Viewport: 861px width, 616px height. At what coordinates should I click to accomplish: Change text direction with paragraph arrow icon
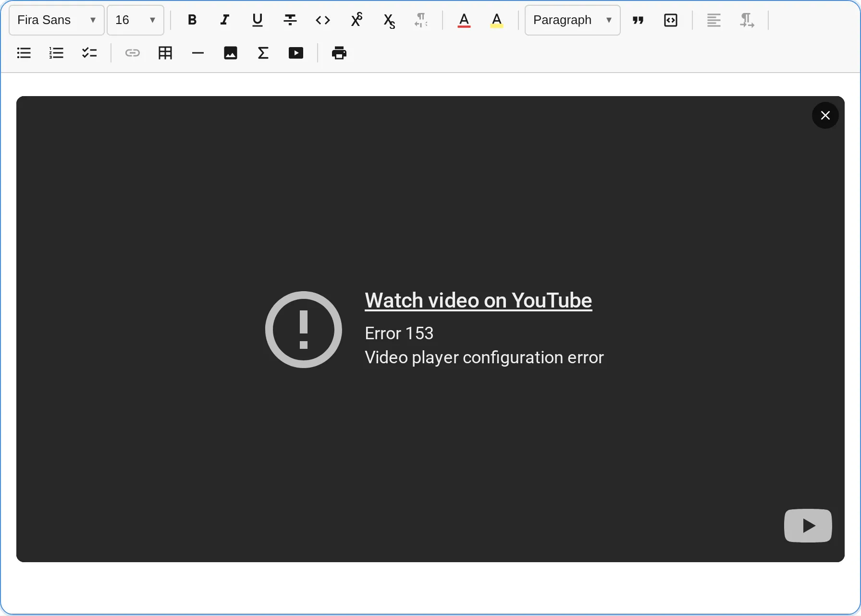tap(747, 20)
